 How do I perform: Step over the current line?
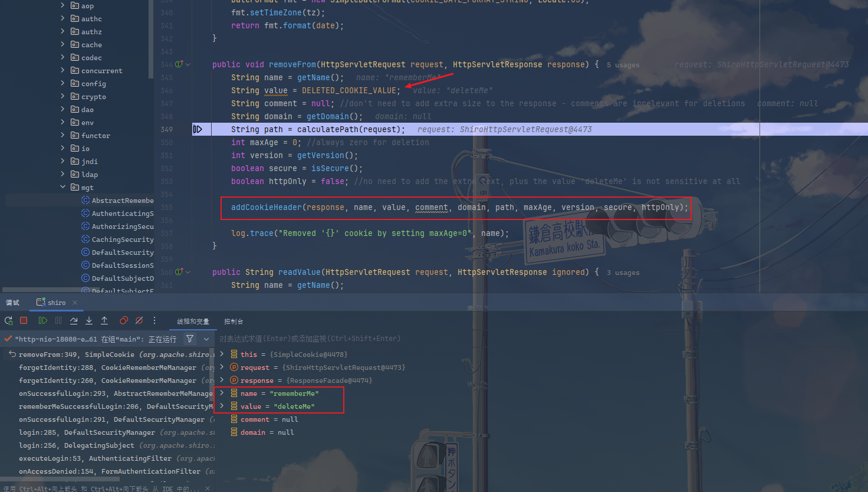74,320
